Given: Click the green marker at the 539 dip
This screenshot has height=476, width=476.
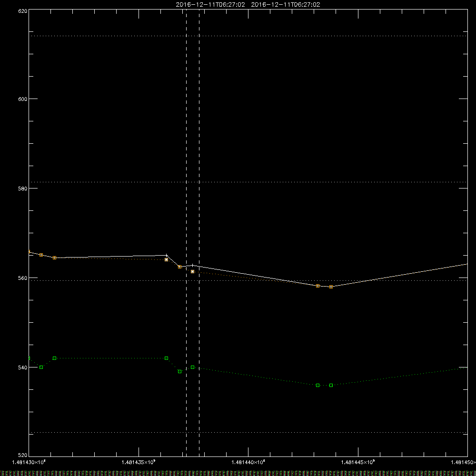Looking at the screenshot, I should pos(180,372).
